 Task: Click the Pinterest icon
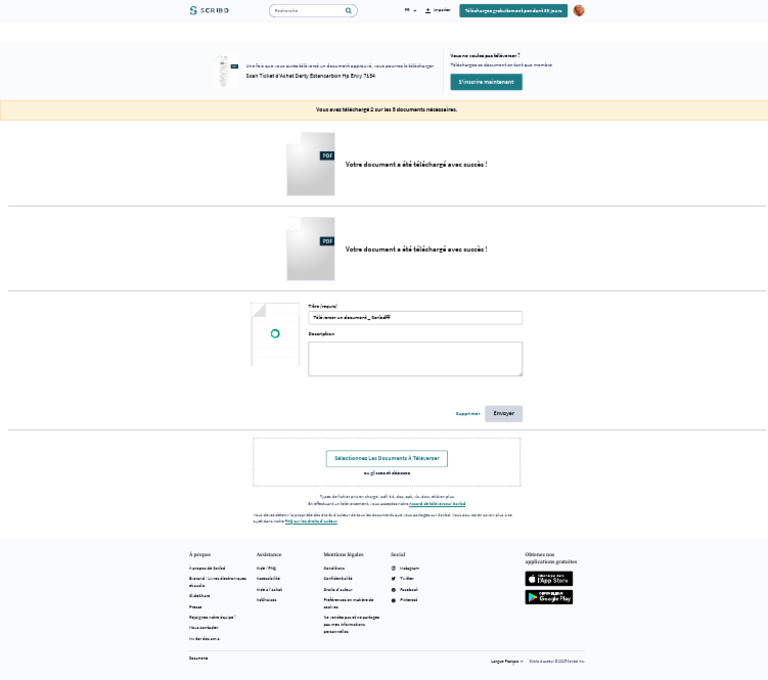coord(393,600)
